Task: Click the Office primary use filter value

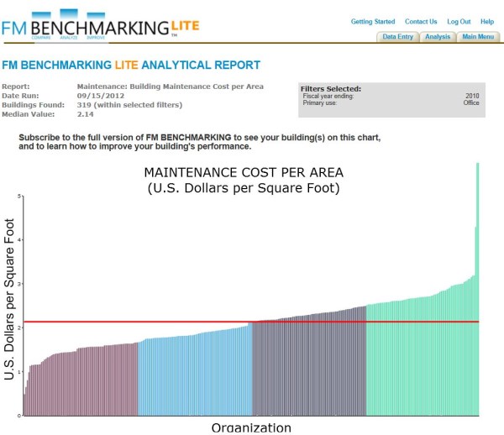Action: pyautogui.click(x=471, y=102)
